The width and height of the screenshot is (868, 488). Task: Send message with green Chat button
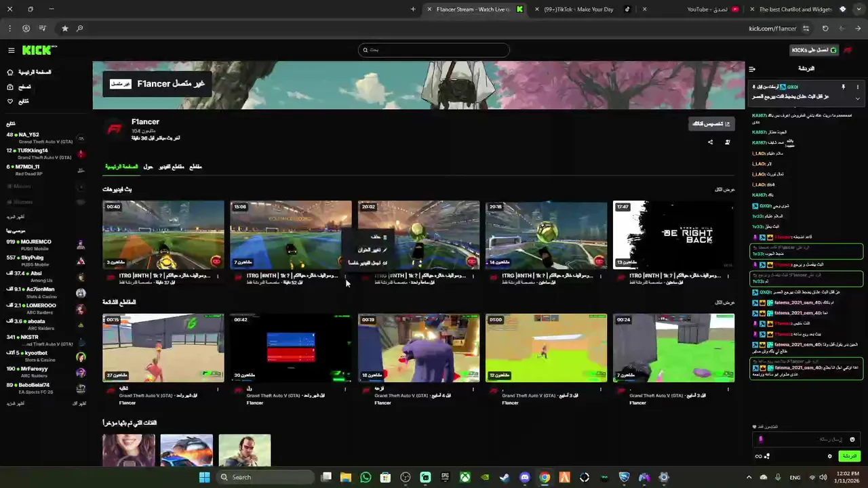click(x=849, y=456)
